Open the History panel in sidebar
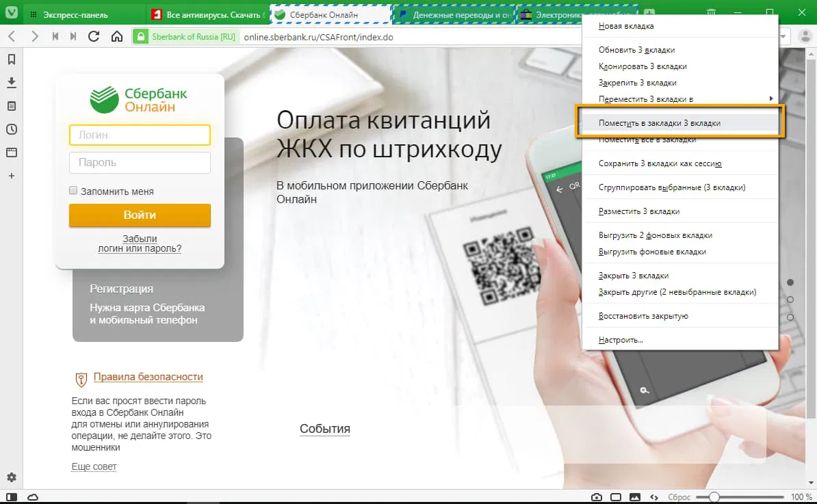Image resolution: width=817 pixels, height=504 pixels. [12, 129]
